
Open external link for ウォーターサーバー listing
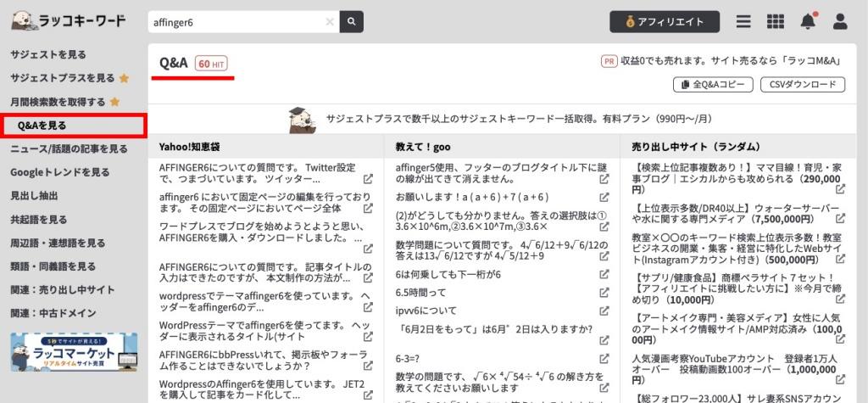point(840,219)
